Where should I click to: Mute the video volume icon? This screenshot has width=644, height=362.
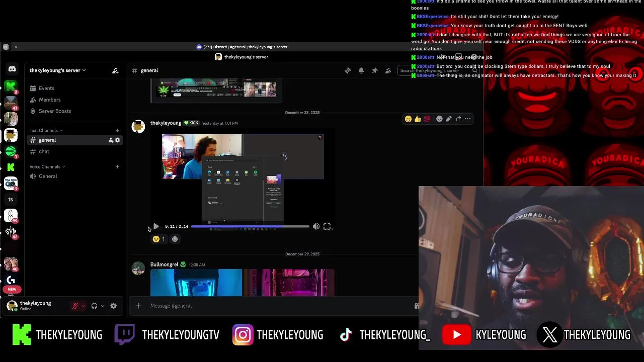(x=316, y=227)
